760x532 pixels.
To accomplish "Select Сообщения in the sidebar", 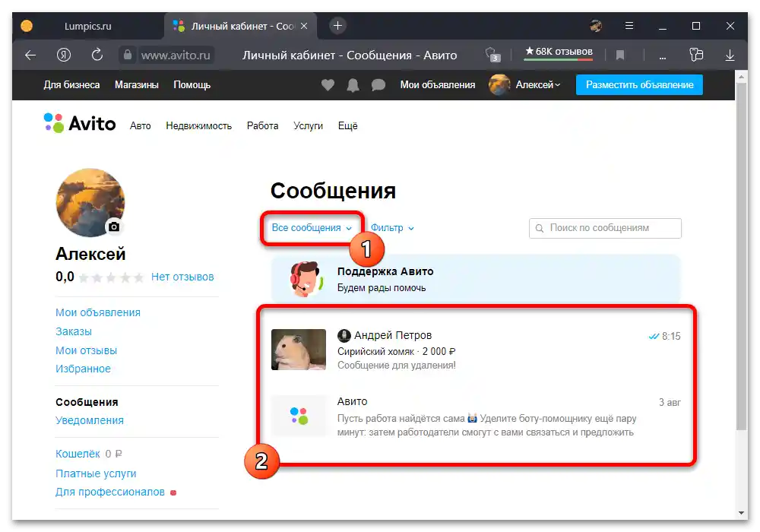I will pos(87,402).
